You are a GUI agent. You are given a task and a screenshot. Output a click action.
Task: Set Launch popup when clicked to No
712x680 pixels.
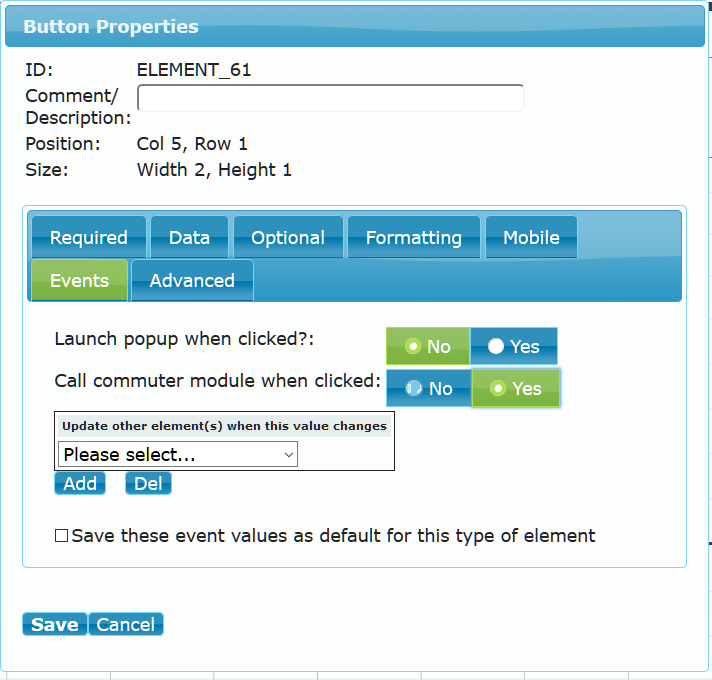tap(428, 346)
